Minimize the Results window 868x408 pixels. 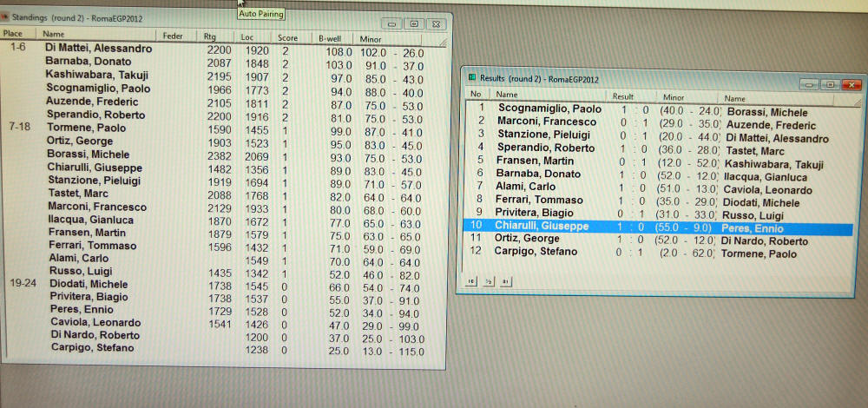point(809,85)
